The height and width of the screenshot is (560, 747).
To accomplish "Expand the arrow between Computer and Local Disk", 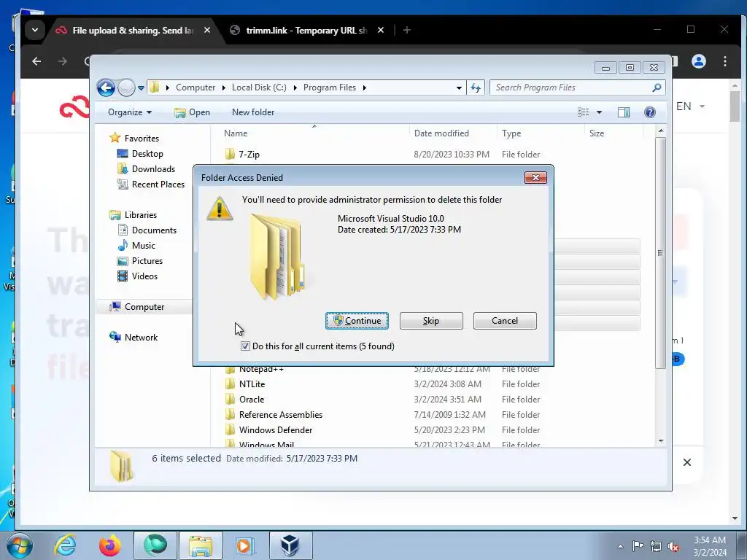I will click(x=223, y=87).
